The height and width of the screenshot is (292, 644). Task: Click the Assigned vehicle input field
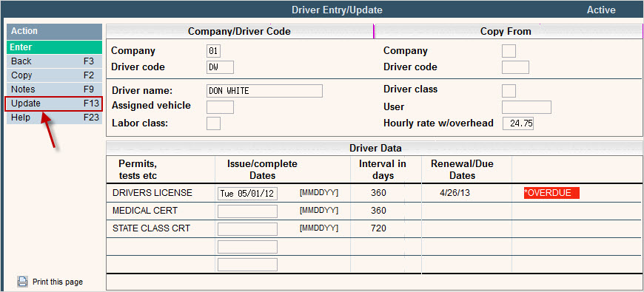coord(220,107)
